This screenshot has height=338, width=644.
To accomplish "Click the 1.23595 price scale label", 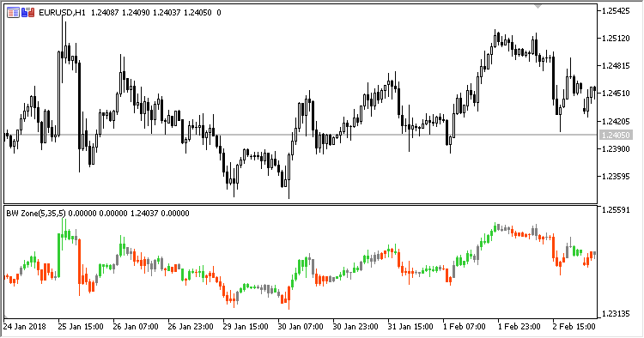I will pyautogui.click(x=616, y=177).
